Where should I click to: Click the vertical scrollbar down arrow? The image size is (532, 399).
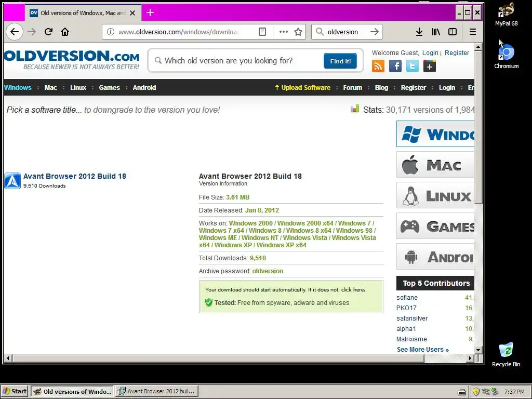(x=478, y=350)
